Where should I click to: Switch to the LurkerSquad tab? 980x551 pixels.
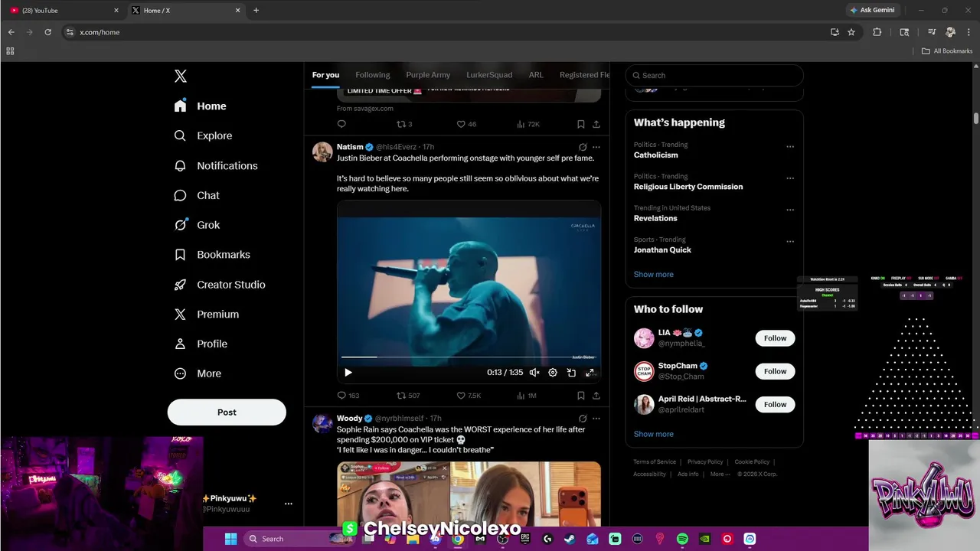[x=489, y=75]
